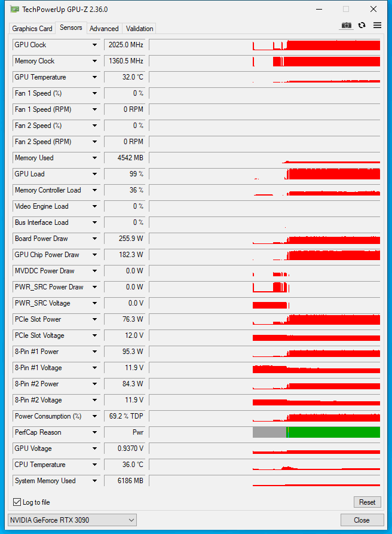
Task: Click the CPU Temperature history graph
Action: (x=265, y=465)
